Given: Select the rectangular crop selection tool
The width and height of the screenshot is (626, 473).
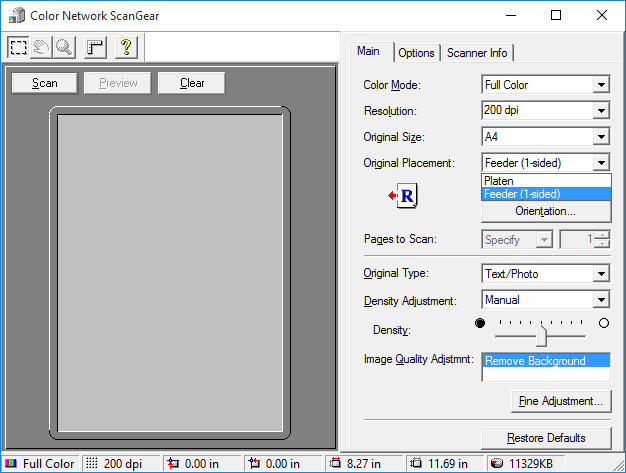Looking at the screenshot, I should [19, 47].
